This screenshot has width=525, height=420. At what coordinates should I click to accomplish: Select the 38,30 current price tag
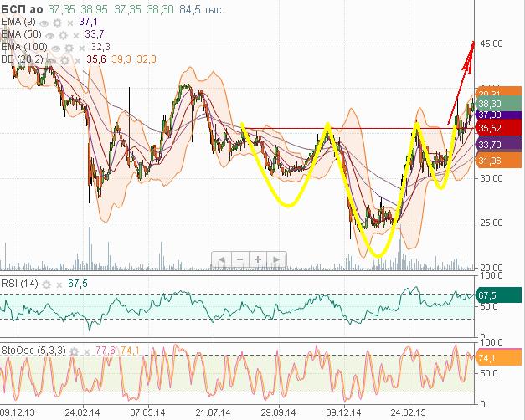point(498,104)
